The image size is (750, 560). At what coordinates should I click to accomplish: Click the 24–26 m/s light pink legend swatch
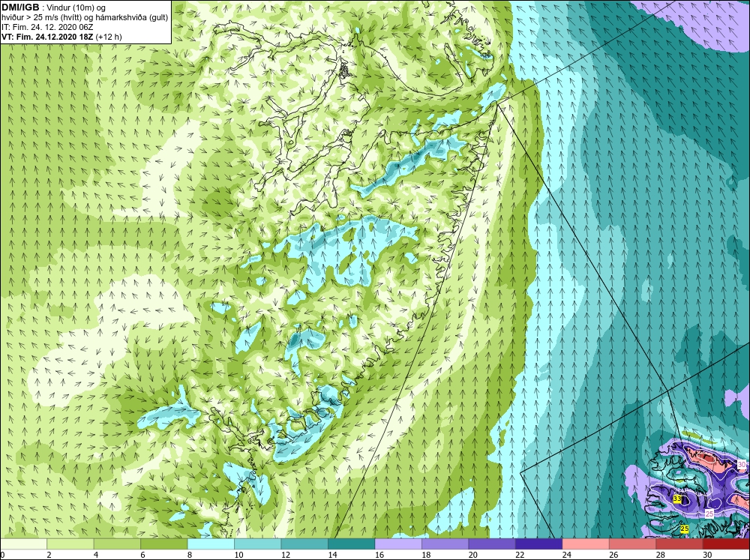click(586, 544)
